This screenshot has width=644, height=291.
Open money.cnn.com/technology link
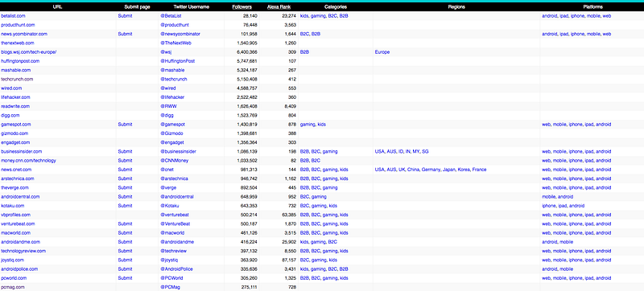28,160
